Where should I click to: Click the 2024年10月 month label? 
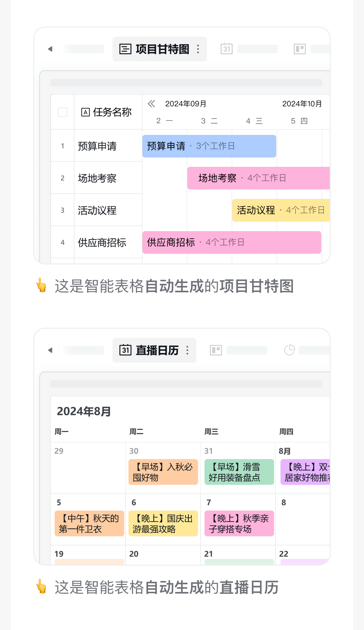[302, 104]
